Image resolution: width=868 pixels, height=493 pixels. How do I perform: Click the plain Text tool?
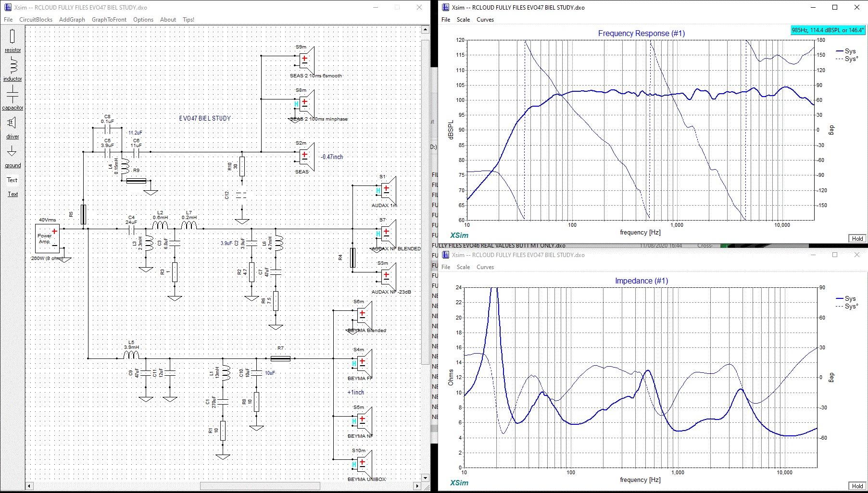pyautogui.click(x=12, y=180)
